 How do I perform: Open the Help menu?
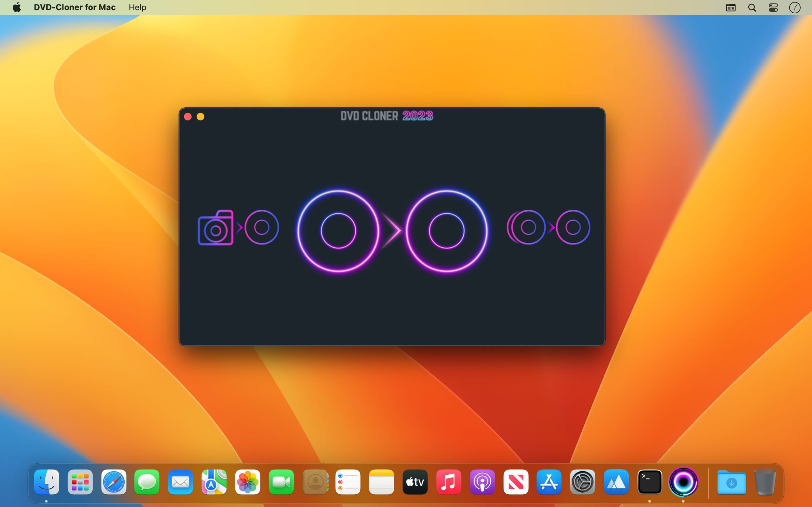[137, 7]
